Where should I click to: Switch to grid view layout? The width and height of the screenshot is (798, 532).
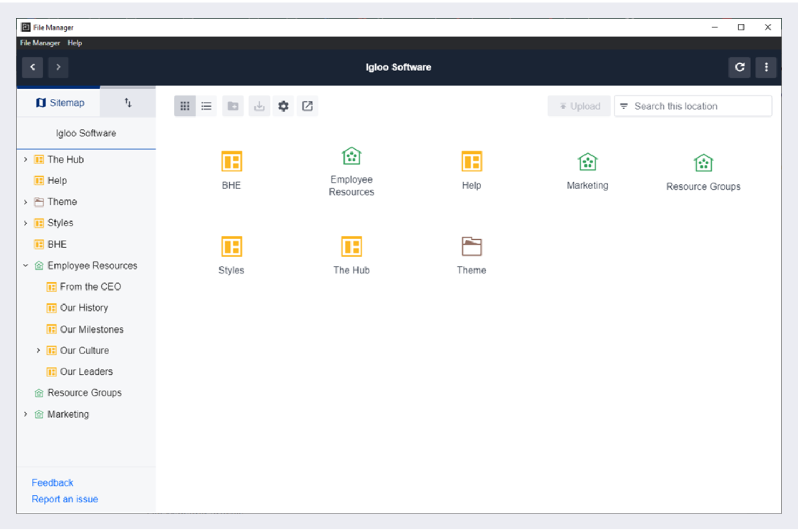pyautogui.click(x=185, y=106)
